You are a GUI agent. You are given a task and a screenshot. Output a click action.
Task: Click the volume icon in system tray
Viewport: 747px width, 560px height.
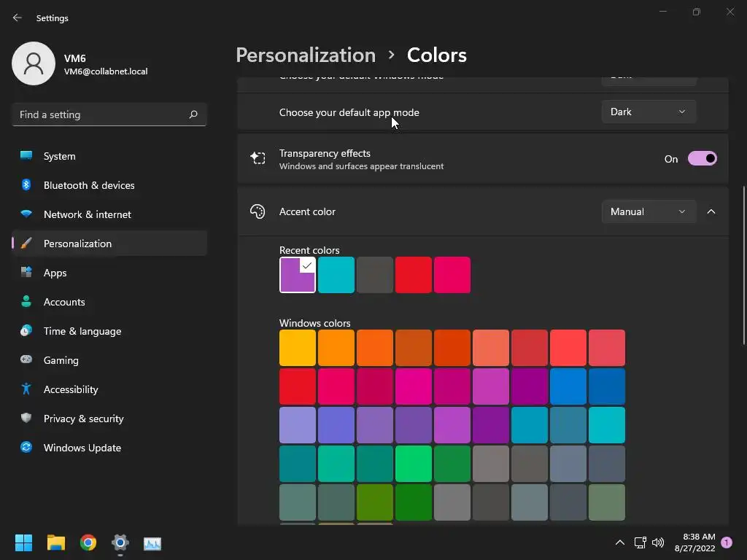click(658, 542)
